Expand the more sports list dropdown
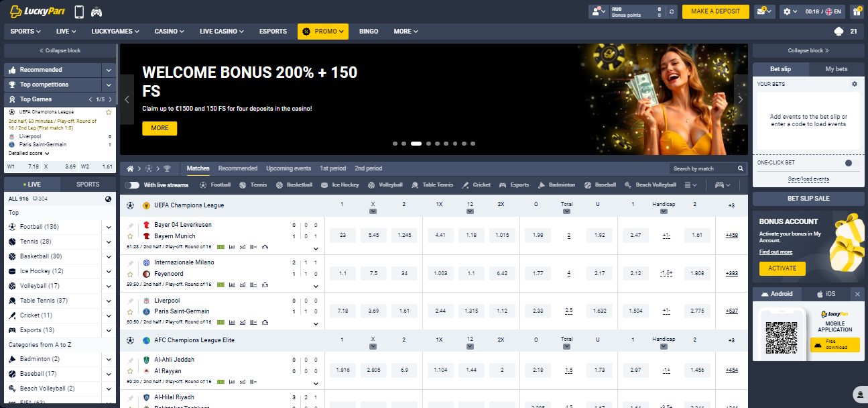Image resolution: width=868 pixels, height=408 pixels. 690,185
